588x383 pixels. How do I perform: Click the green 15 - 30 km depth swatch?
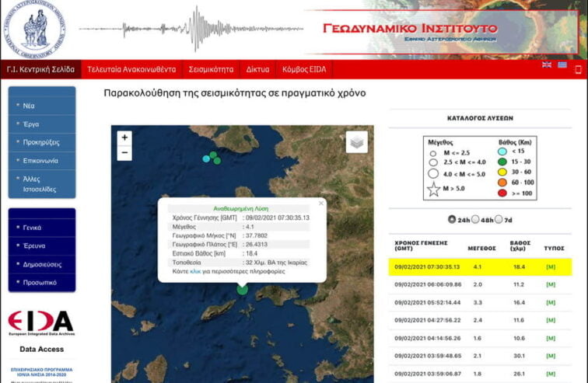502,162
